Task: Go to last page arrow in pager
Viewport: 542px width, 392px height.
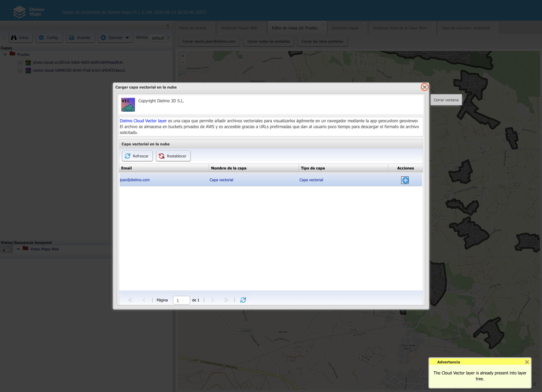Action: tap(226, 300)
